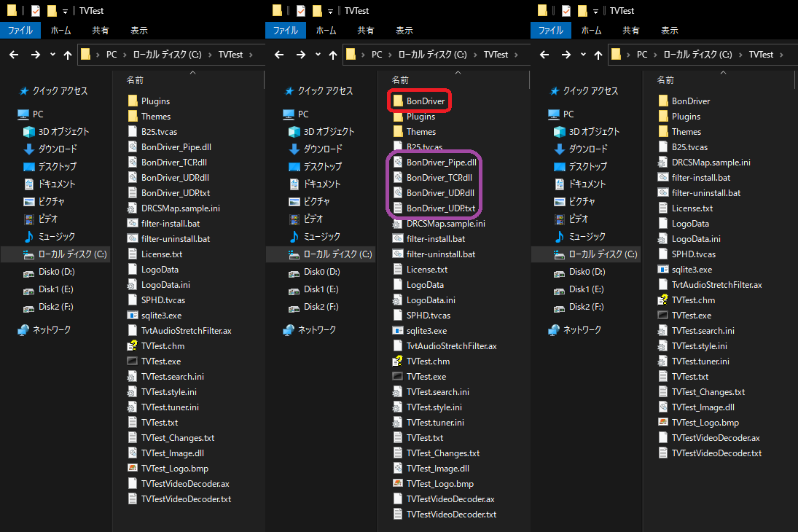Open 表示 tab in middle window
798x532 pixels.
[404, 31]
